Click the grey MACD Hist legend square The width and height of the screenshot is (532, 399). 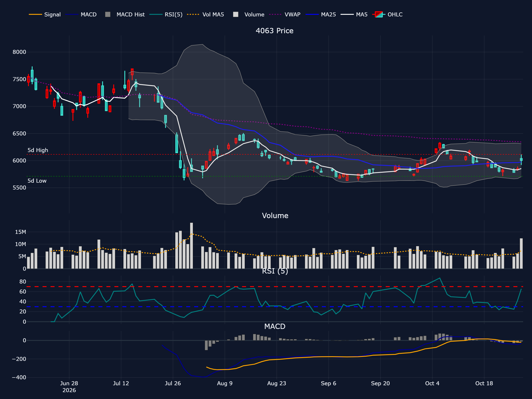tap(108, 14)
